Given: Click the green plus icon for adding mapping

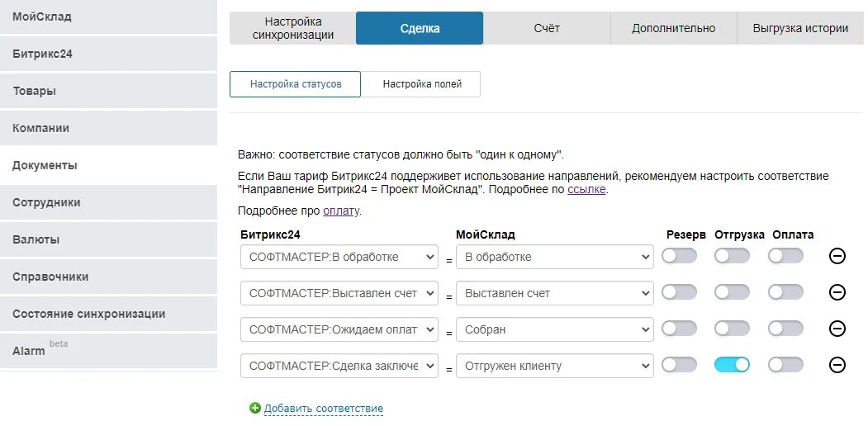Looking at the screenshot, I should 254,409.
